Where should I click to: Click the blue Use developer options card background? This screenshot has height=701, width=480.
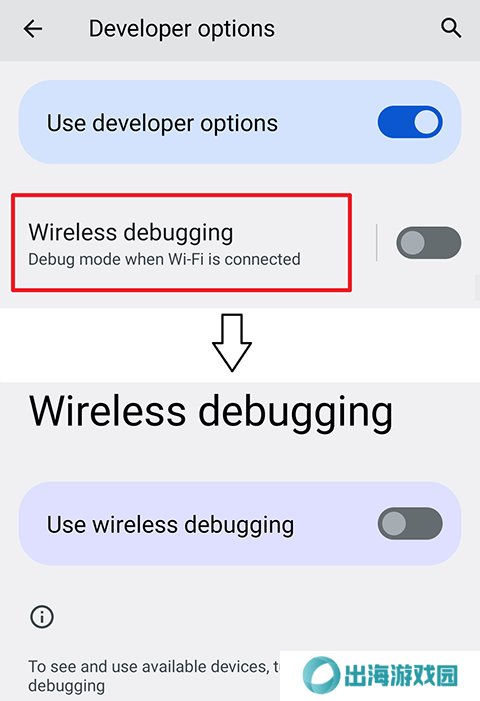pos(240,122)
